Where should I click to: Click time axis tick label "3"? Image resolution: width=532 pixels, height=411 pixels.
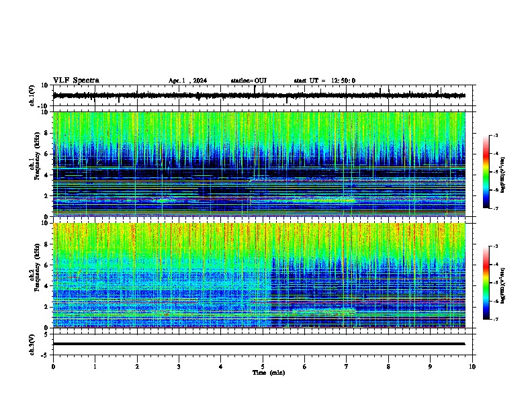coord(179,367)
